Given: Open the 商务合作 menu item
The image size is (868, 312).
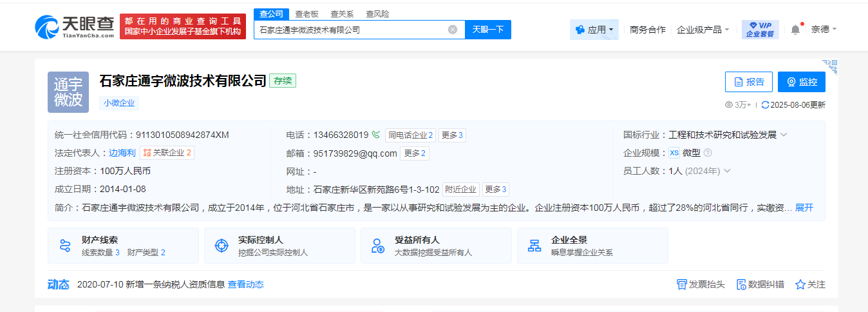Looking at the screenshot, I should tap(648, 30).
